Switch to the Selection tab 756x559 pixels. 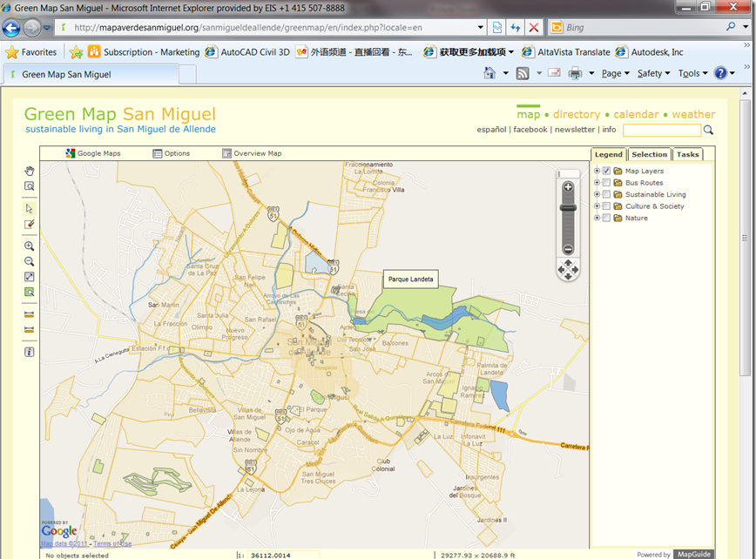pos(650,154)
